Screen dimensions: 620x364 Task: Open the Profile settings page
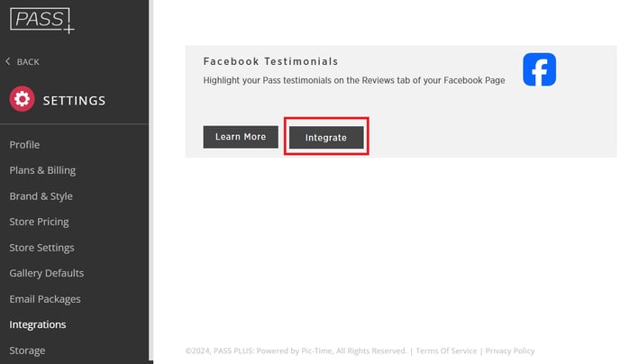(24, 145)
